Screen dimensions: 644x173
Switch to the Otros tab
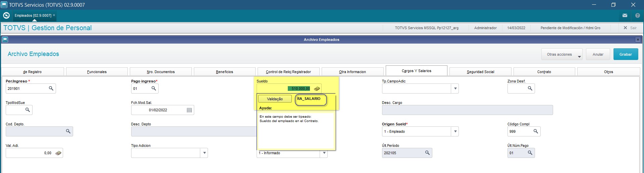(x=608, y=72)
